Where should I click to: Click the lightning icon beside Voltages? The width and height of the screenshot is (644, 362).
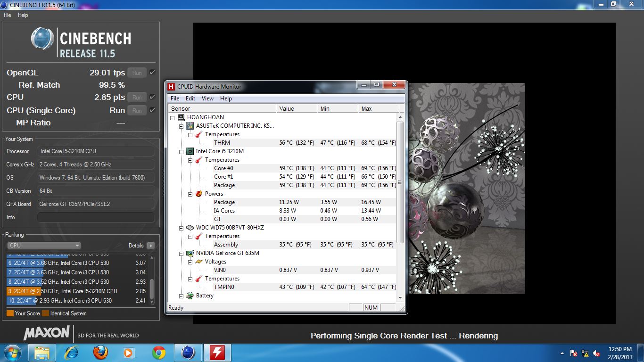coord(199,262)
